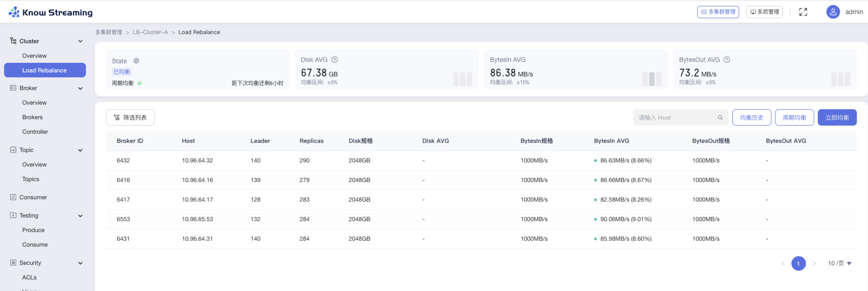The width and height of the screenshot is (868, 291).
Task: Open the 10/页 page size dropdown
Action: 839,263
